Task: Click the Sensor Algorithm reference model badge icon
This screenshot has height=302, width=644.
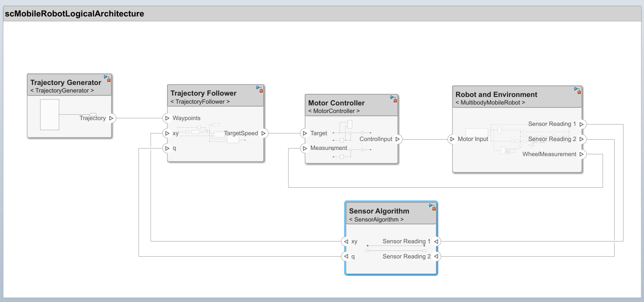Action: point(432,207)
